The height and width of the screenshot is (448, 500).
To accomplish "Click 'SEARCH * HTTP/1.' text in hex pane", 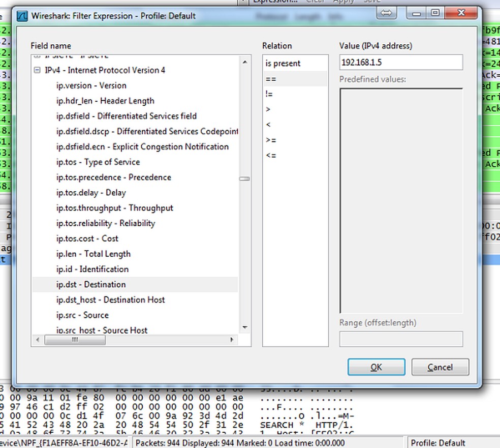I will point(306,425).
